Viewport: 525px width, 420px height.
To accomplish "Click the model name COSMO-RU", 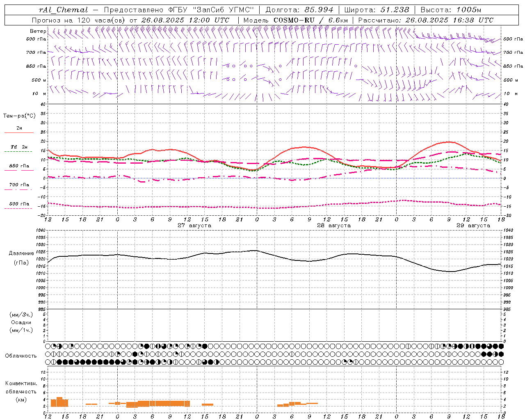I will pos(294,20).
